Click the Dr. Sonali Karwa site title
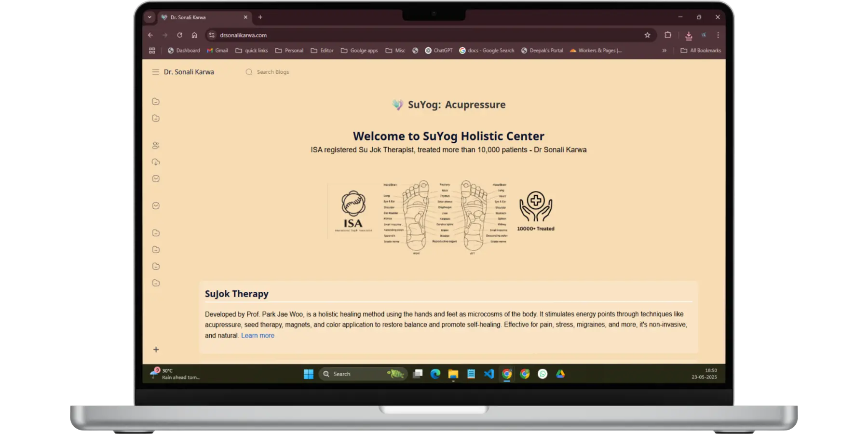Screen dimensions: 868x434 pos(189,72)
